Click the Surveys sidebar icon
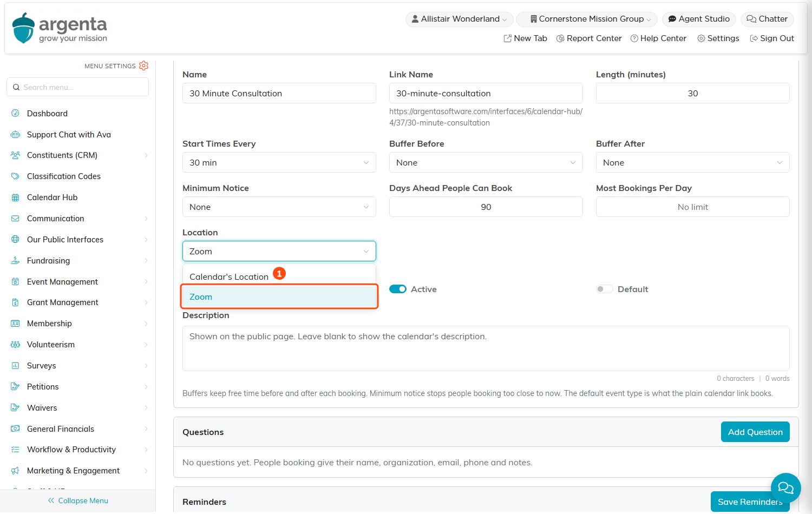Image resolution: width=812 pixels, height=514 pixels. 15,366
